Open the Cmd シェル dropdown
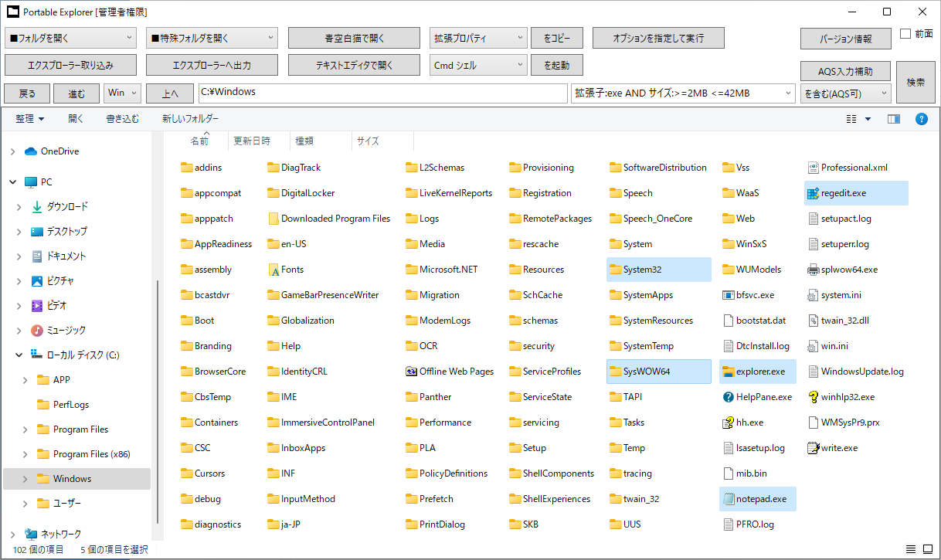Viewport: 941px width, 560px height. [x=478, y=65]
